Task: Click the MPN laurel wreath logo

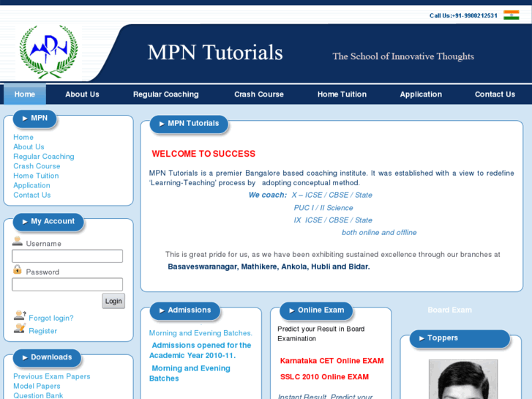Action: point(48,52)
